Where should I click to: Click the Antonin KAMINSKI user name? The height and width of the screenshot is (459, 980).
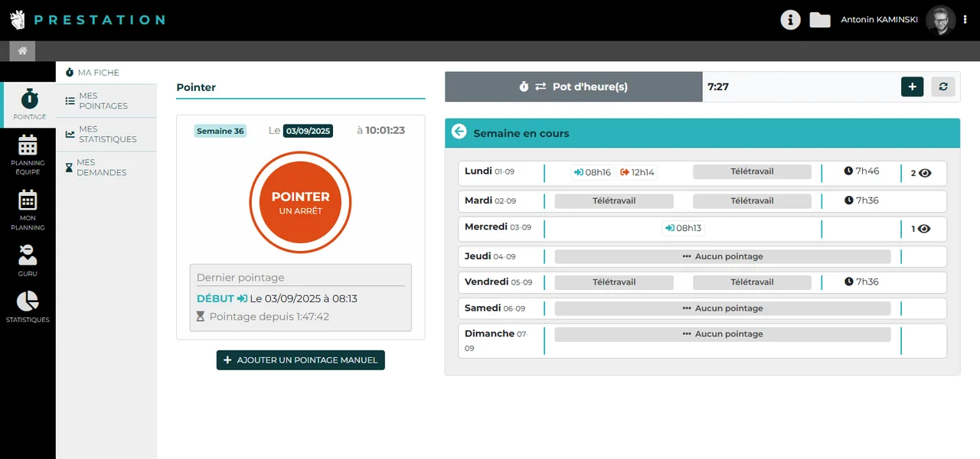click(x=879, y=20)
